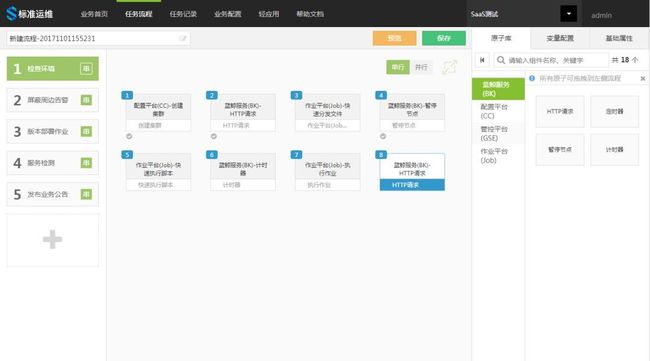
Task: Open the admin user menu
Action: [x=601, y=15]
